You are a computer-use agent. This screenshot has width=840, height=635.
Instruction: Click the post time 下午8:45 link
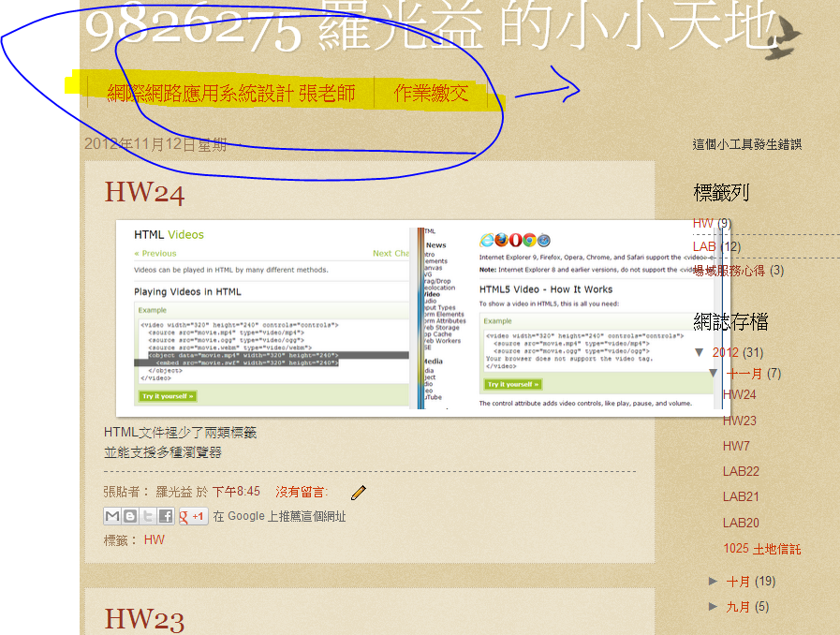coord(236,492)
